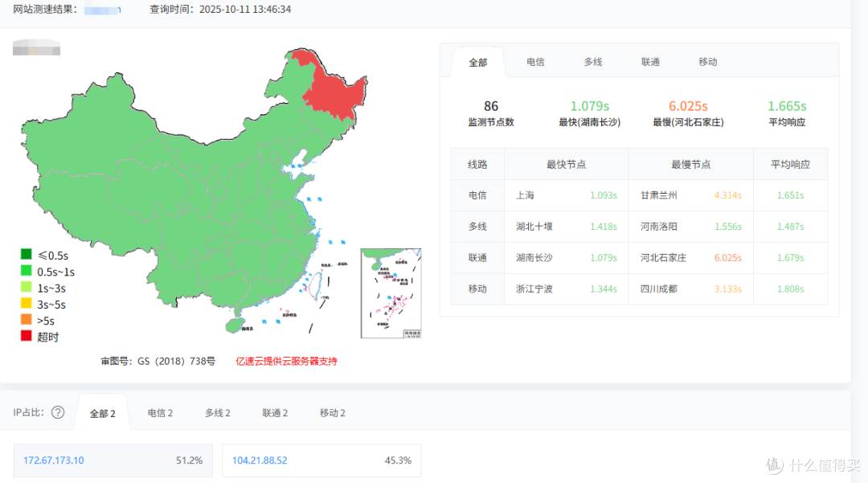Click the green 0.5s~1s legend swatch
868x483 pixels.
tap(26, 271)
